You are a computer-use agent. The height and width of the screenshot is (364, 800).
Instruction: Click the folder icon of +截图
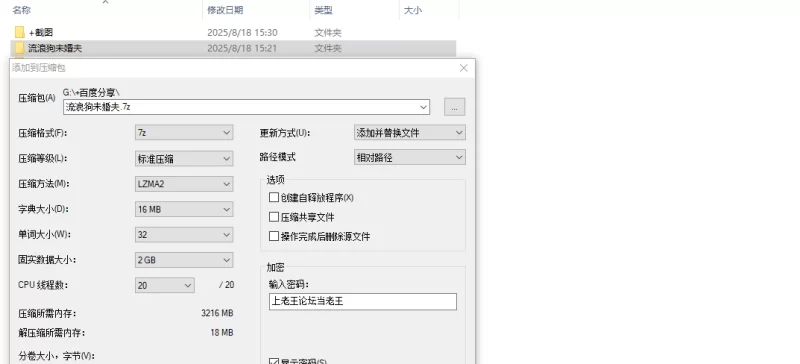point(19,33)
